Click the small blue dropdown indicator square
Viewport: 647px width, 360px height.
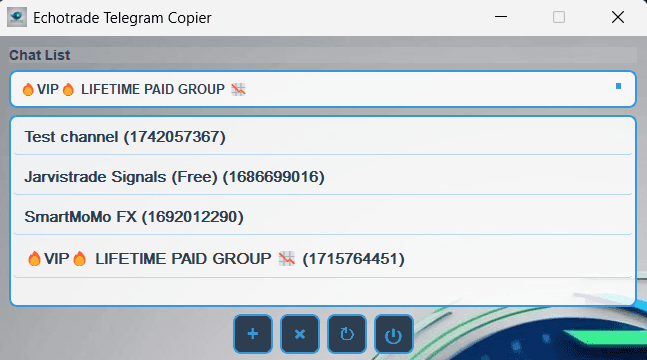[618, 86]
